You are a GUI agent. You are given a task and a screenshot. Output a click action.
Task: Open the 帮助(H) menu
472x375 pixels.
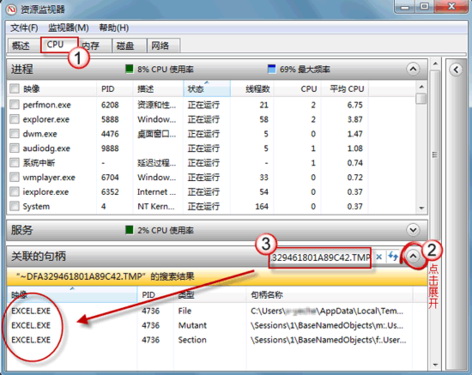(x=114, y=28)
